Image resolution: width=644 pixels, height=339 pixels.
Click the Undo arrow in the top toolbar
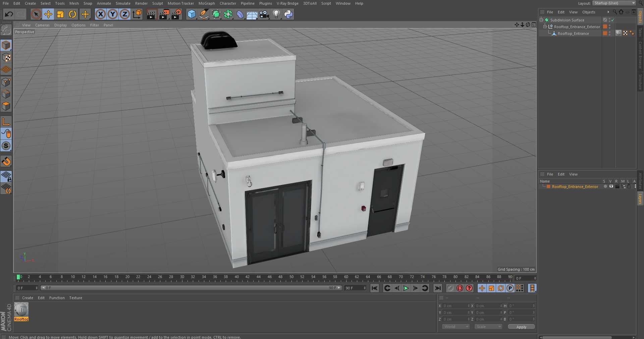[x=9, y=14]
